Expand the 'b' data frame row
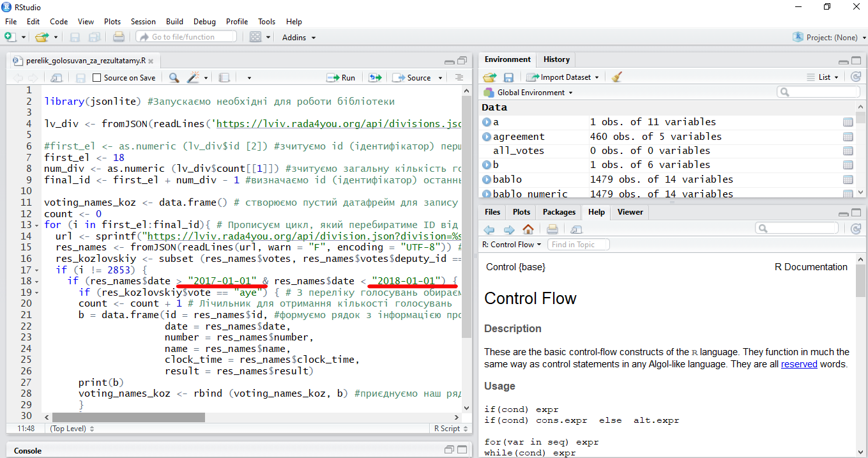Viewport: 868px width, 458px height. [x=487, y=165]
